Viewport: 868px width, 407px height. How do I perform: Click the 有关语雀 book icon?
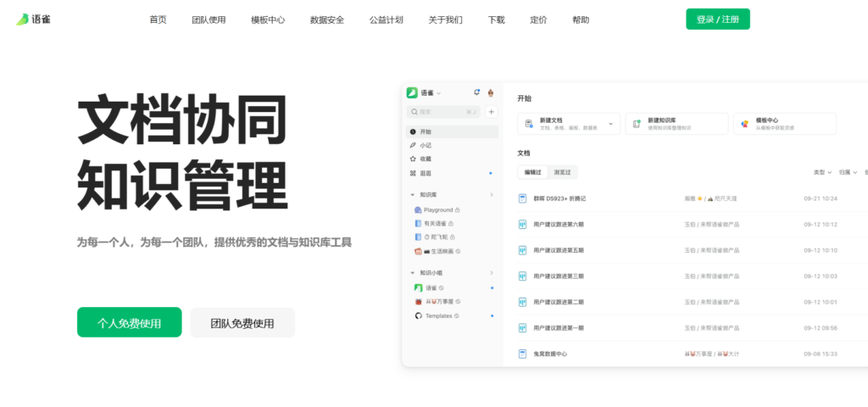[x=418, y=223]
